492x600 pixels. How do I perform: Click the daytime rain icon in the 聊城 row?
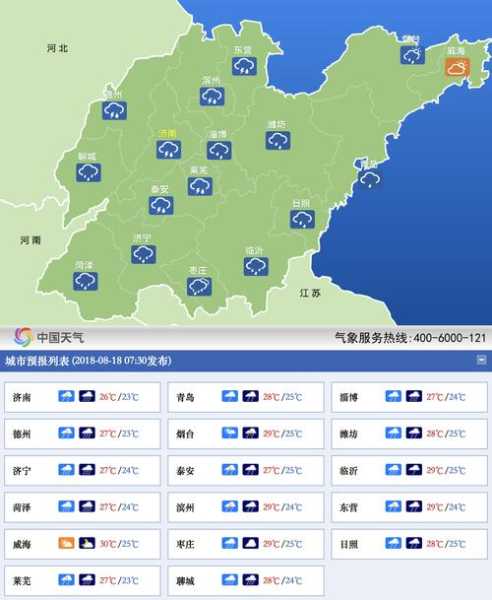pos(230,580)
